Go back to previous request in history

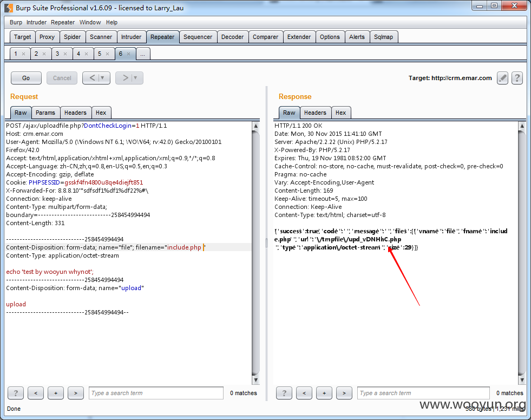pyautogui.click(x=92, y=78)
